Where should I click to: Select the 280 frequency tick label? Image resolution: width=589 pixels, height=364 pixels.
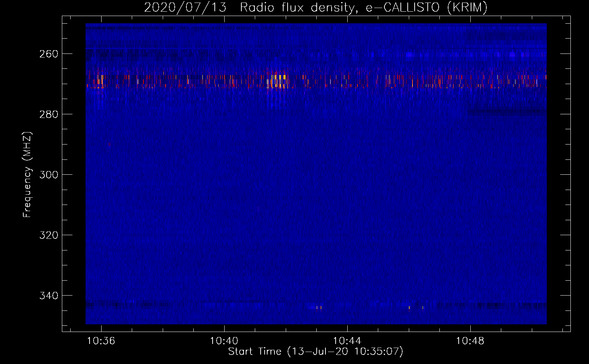pyautogui.click(x=49, y=114)
